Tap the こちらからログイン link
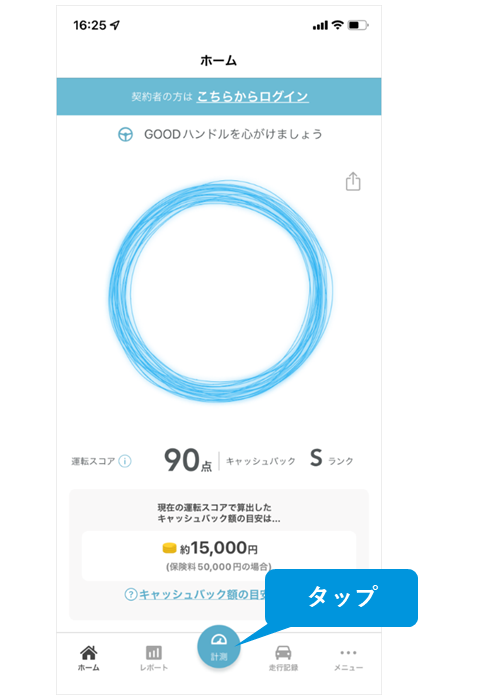 point(253,96)
